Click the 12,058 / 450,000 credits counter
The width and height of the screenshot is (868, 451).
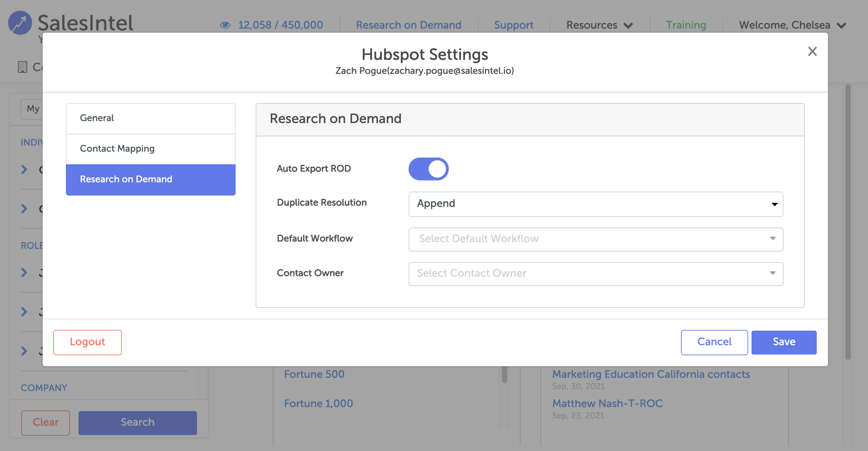click(x=280, y=25)
